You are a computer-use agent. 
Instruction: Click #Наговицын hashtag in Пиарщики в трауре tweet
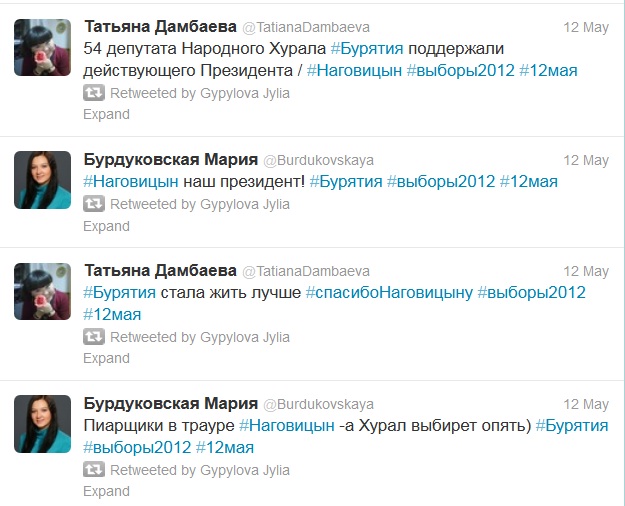click(x=286, y=425)
